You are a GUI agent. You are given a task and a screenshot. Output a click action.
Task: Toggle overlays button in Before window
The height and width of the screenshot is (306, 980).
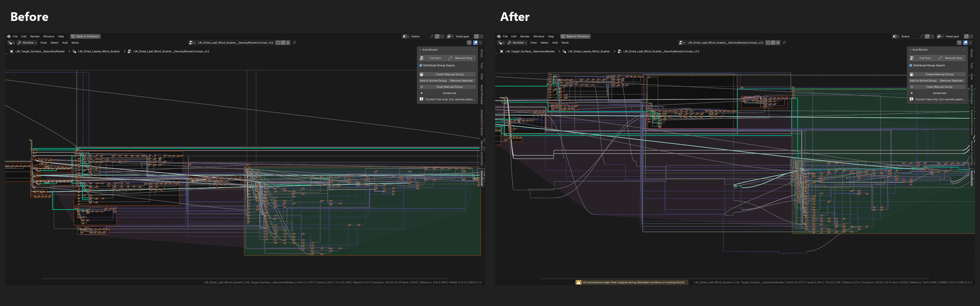475,43
